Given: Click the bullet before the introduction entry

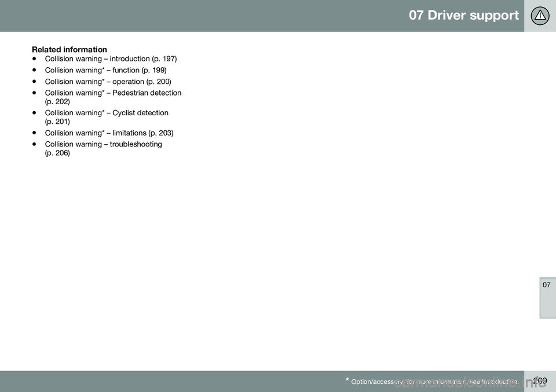Looking at the screenshot, I should click(35, 59).
